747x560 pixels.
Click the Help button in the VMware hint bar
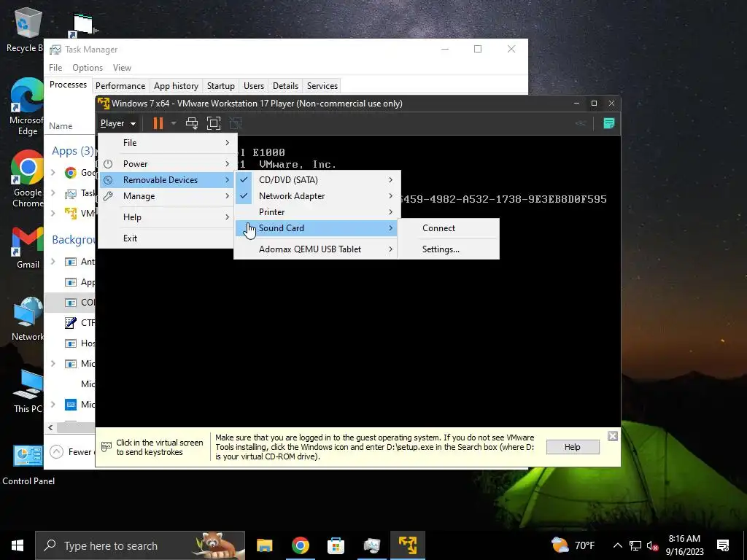[x=573, y=447]
